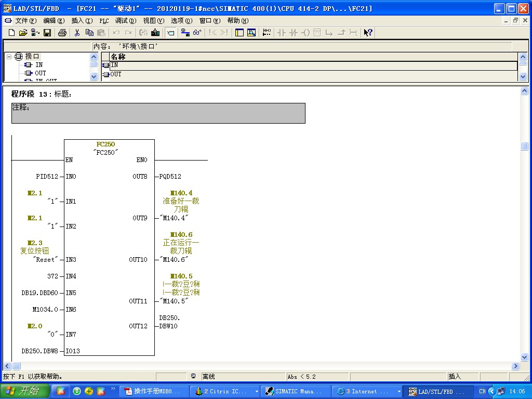Click the New file toolbar icon
The width and height of the screenshot is (532, 399).
pos(11,33)
